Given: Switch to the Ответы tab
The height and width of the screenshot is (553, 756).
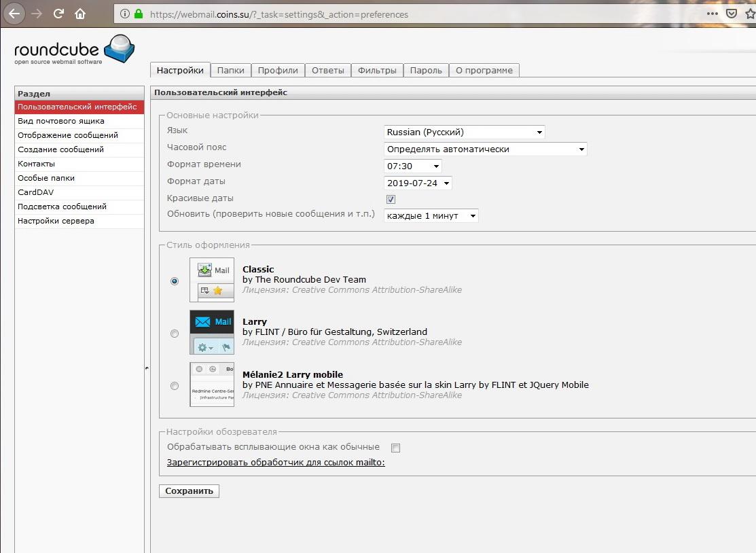Looking at the screenshot, I should 328,71.
